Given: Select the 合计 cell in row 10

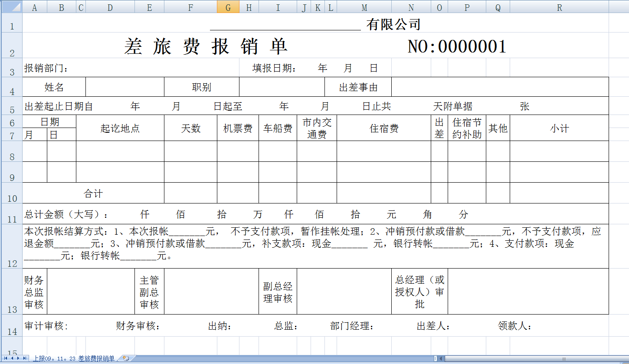Looking at the screenshot, I should tap(92, 193).
